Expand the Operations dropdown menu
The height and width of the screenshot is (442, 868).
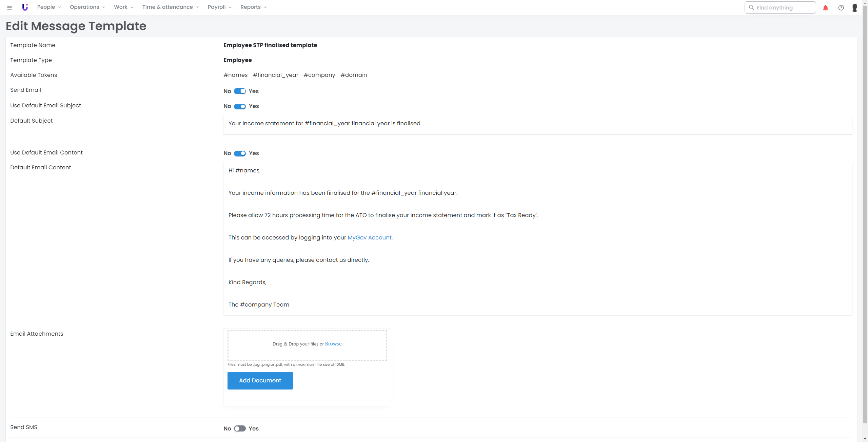pyautogui.click(x=87, y=7)
